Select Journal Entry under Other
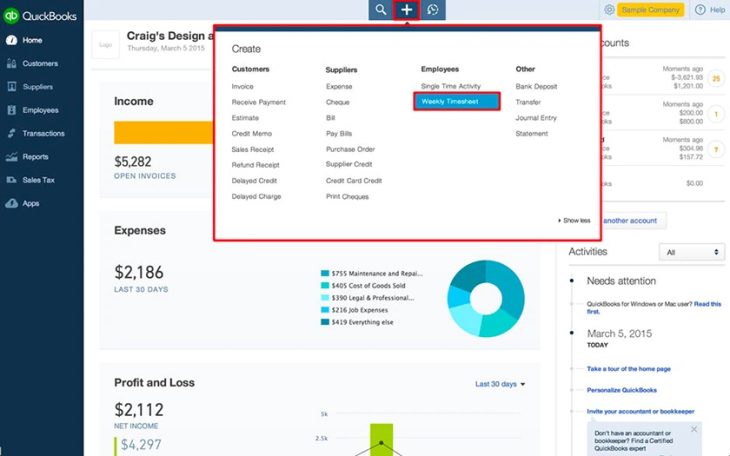Image resolution: width=730 pixels, height=456 pixels. tap(536, 118)
